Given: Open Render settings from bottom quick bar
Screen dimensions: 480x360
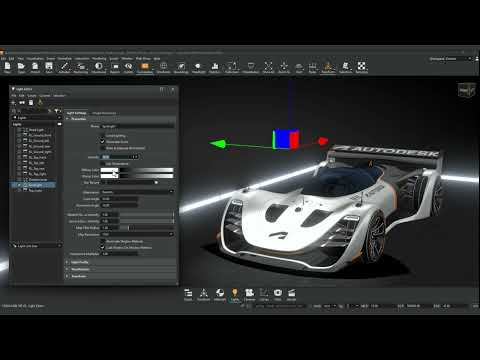Looking at the screenshot, I should (291, 295).
